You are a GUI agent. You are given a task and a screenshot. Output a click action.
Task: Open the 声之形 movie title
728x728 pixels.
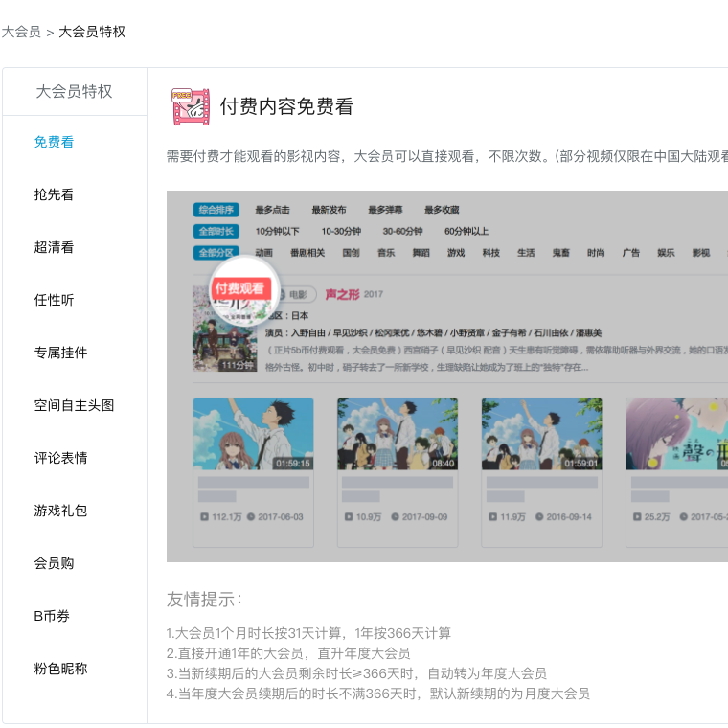click(x=343, y=294)
